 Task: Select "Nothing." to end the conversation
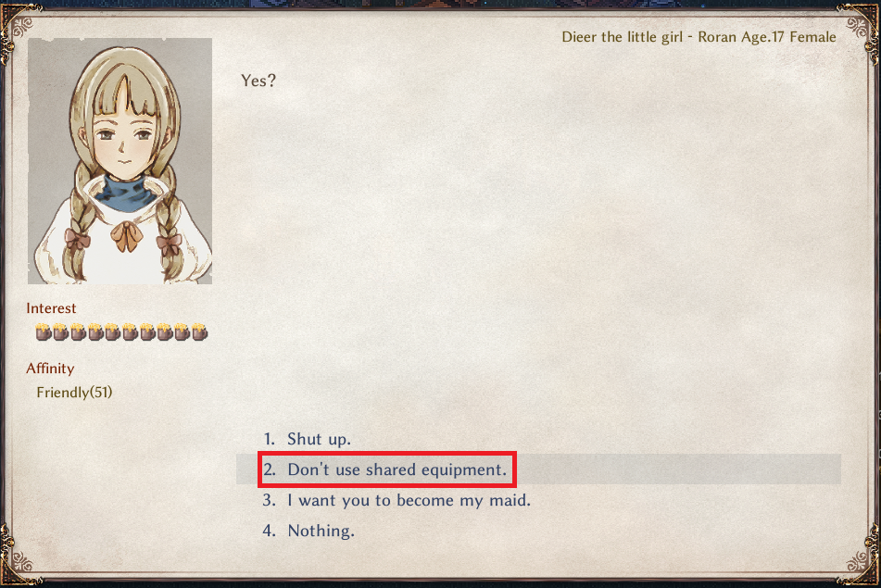(x=308, y=531)
